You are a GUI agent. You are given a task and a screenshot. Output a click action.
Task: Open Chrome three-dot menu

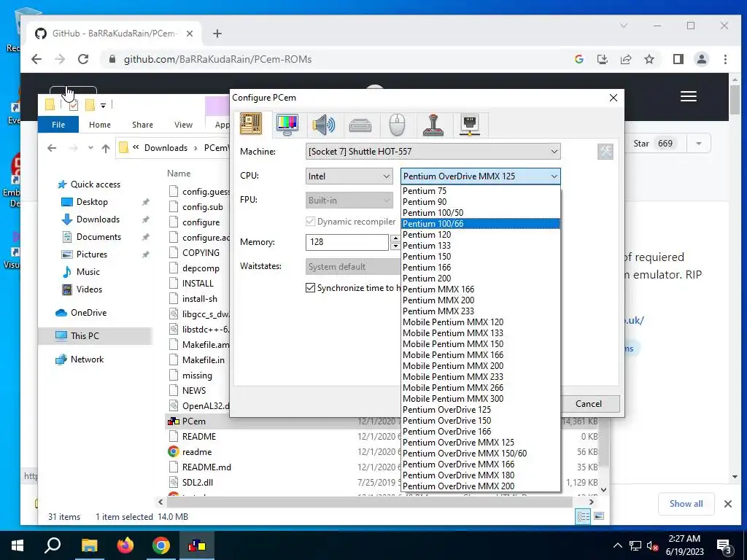(725, 59)
